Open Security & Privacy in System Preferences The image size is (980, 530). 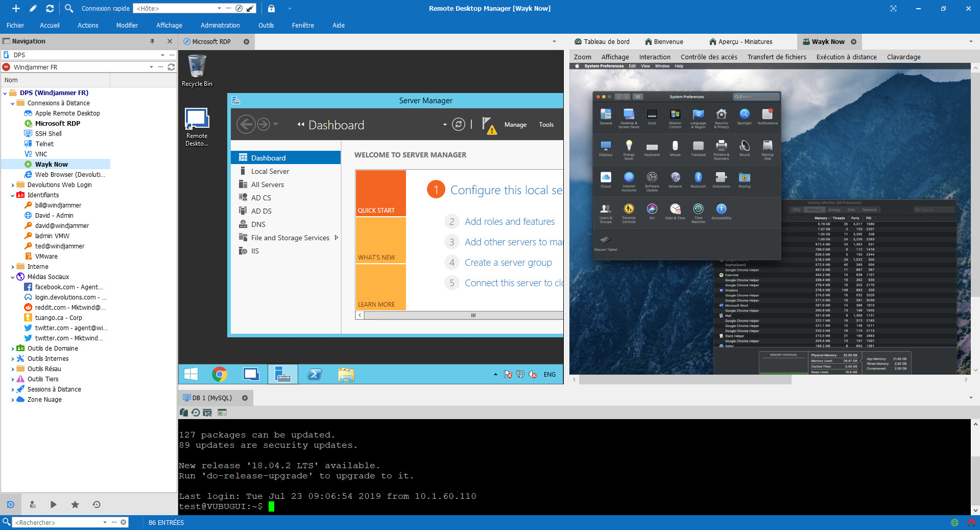(x=721, y=118)
